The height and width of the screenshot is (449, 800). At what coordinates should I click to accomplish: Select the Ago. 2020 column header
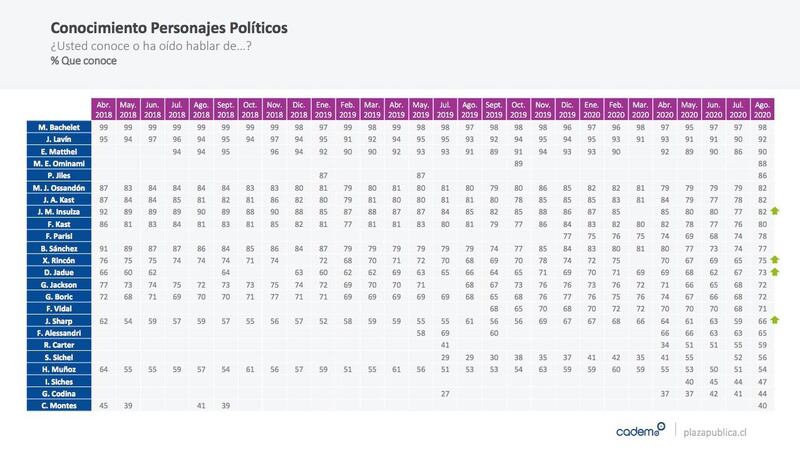[x=762, y=109]
